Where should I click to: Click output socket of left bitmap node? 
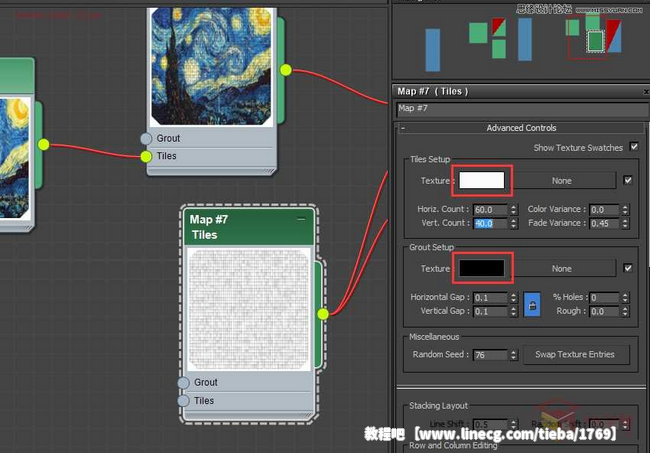pos(44,144)
